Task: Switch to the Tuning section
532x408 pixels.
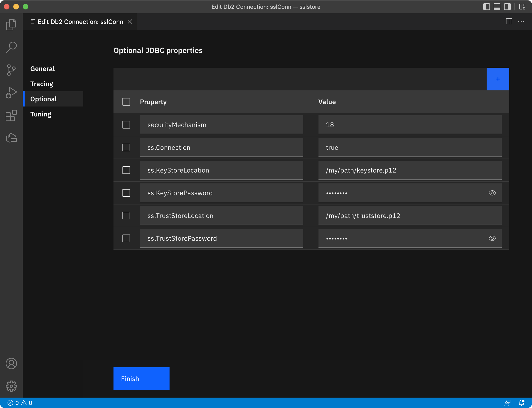Action: [40, 114]
